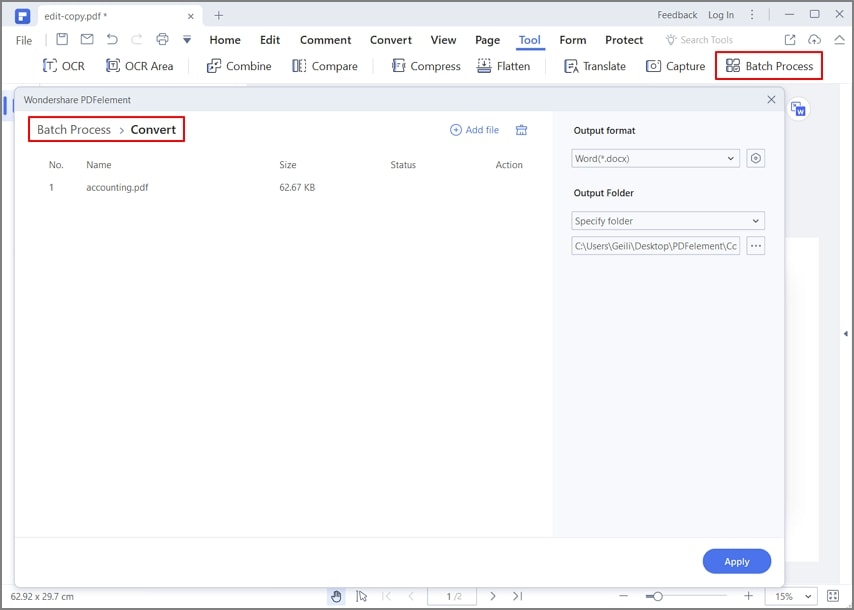The width and height of the screenshot is (854, 610).
Task: Click the output folder path field
Action: tap(655, 246)
